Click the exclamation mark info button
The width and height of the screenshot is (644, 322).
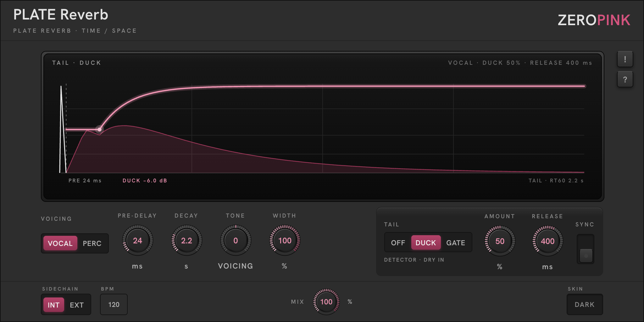(x=625, y=59)
